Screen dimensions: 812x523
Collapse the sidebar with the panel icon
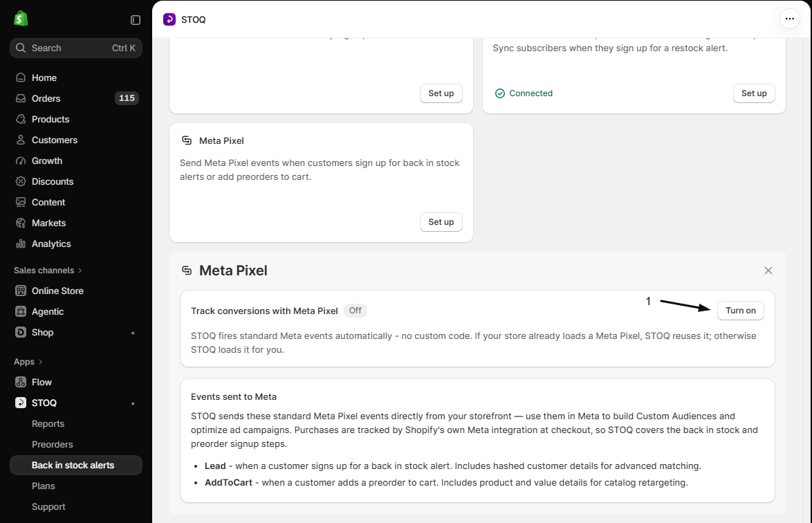point(136,19)
